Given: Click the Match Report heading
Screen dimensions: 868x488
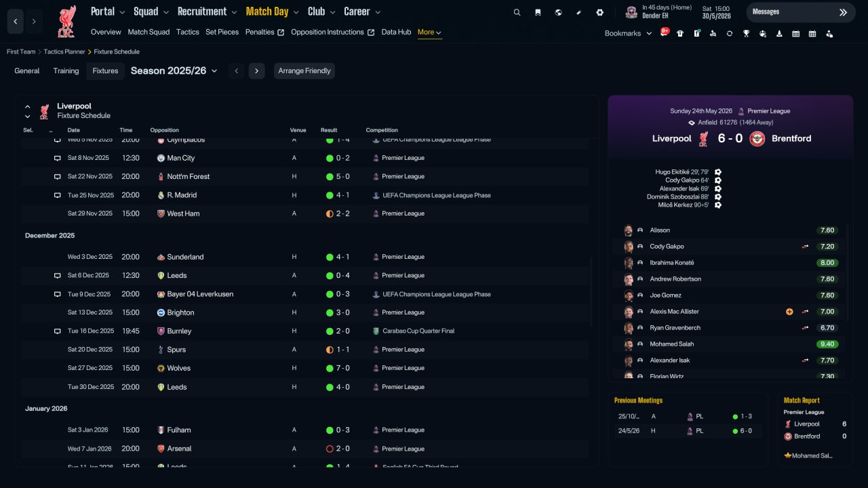Looking at the screenshot, I should coord(802,401).
